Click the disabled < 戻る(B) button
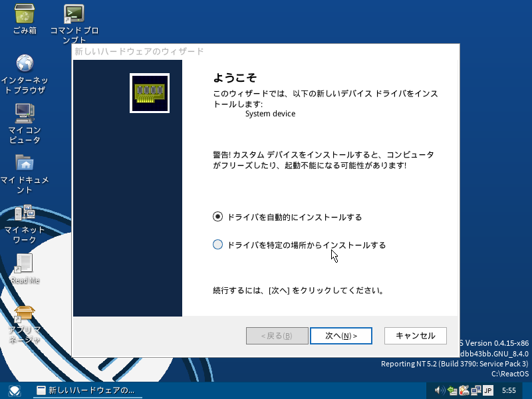The image size is (532, 399). click(277, 336)
